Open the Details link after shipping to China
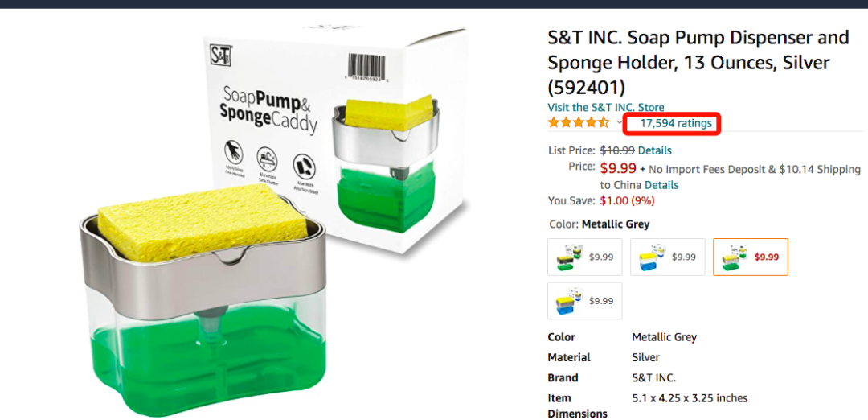 (661, 185)
